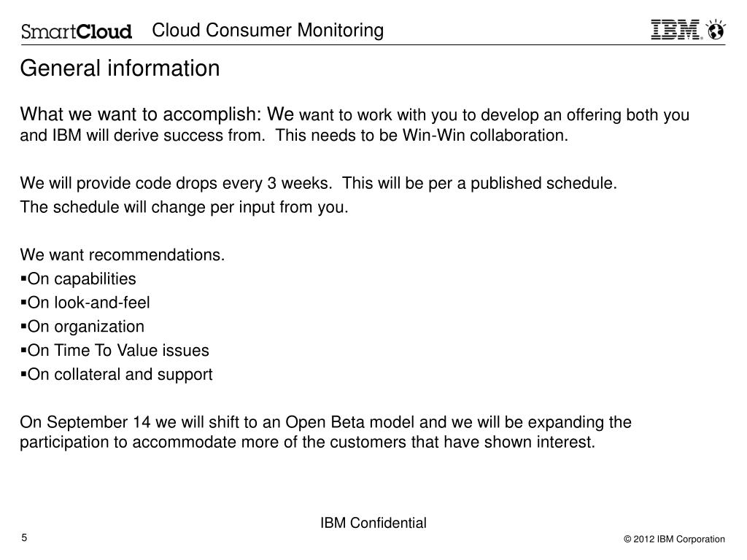Click the General information heading
The height and width of the screenshot is (560, 747).
click(x=120, y=68)
